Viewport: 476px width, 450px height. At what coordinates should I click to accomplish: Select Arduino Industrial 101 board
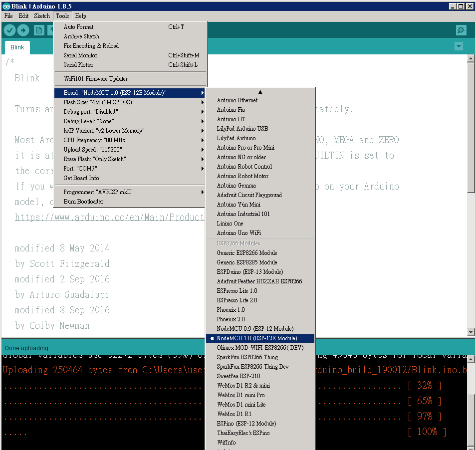pos(260,214)
